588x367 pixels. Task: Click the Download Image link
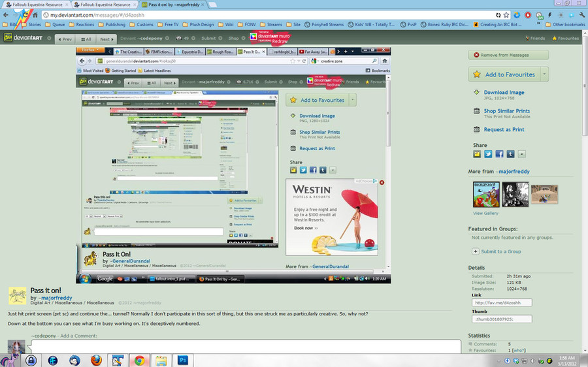504,92
